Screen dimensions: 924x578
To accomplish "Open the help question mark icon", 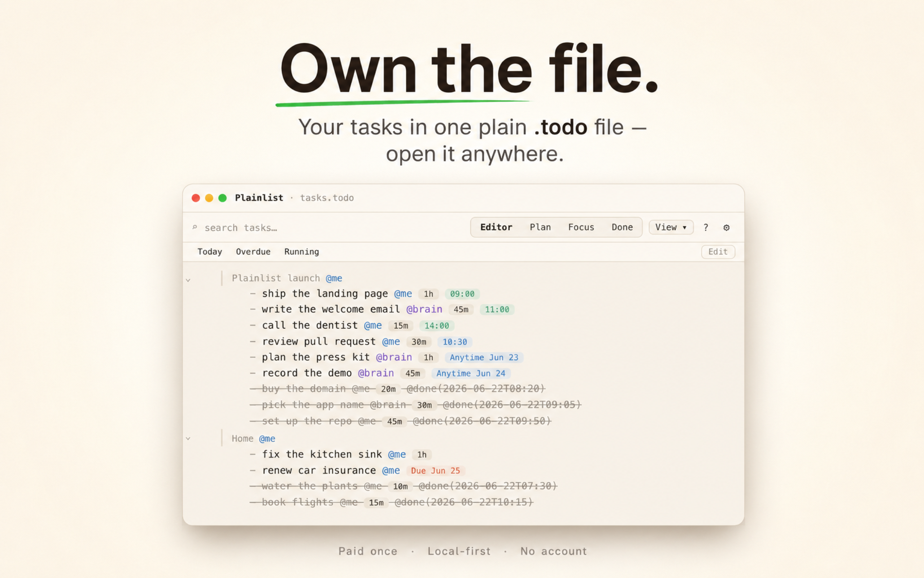I will coord(706,228).
